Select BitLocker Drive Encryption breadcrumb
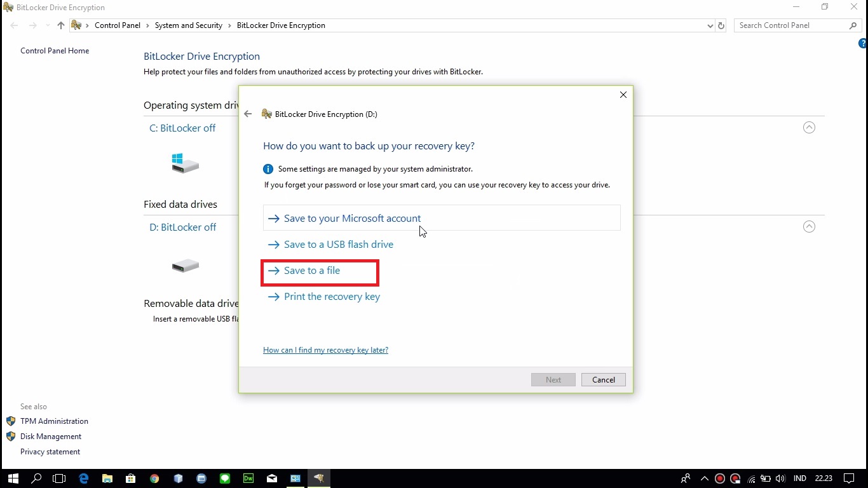Screen dimensions: 868x488 point(281,25)
